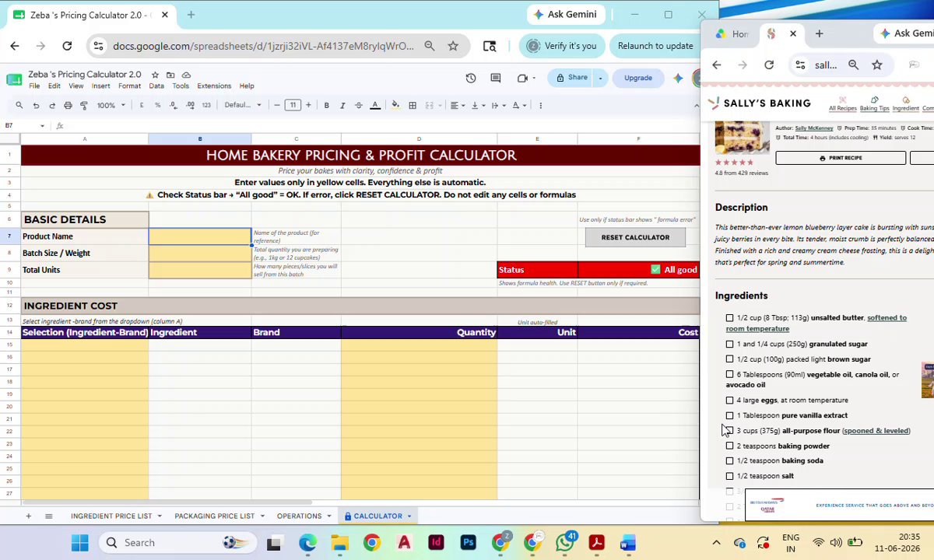
Task: Open Microsoft Edge from the taskbar
Action: point(308,542)
